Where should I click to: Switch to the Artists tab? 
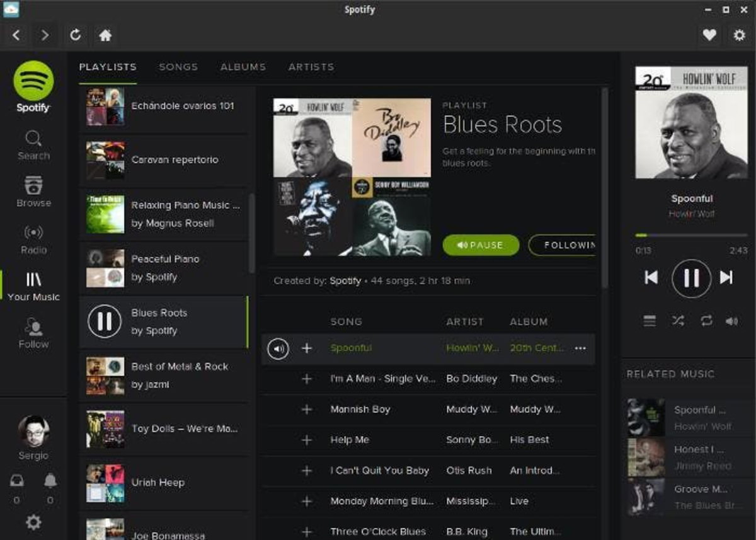pyautogui.click(x=311, y=67)
